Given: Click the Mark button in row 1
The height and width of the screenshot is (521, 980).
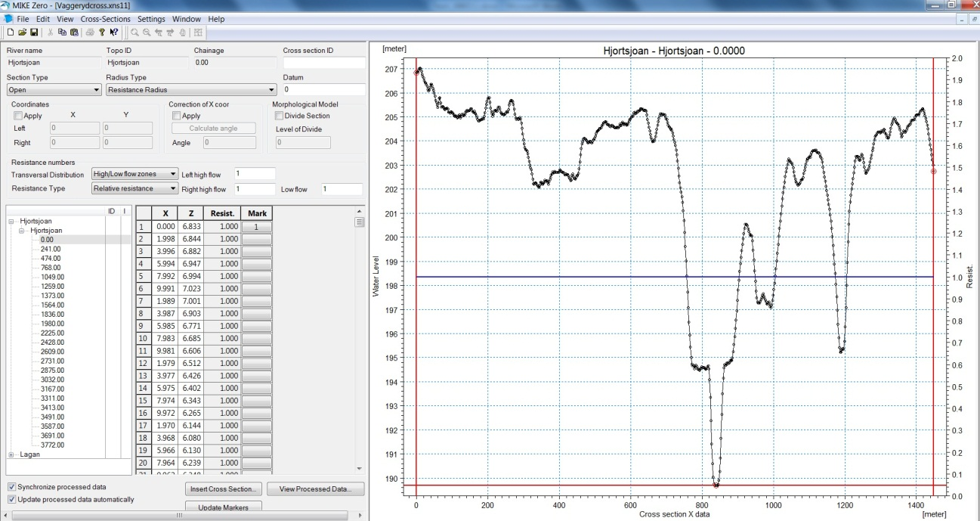Looking at the screenshot, I should (x=257, y=227).
